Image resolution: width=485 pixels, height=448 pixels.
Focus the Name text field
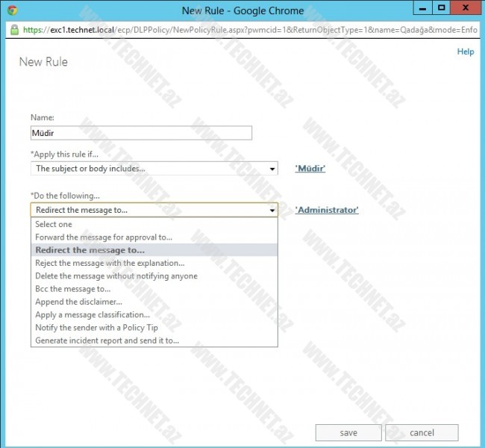[141, 133]
